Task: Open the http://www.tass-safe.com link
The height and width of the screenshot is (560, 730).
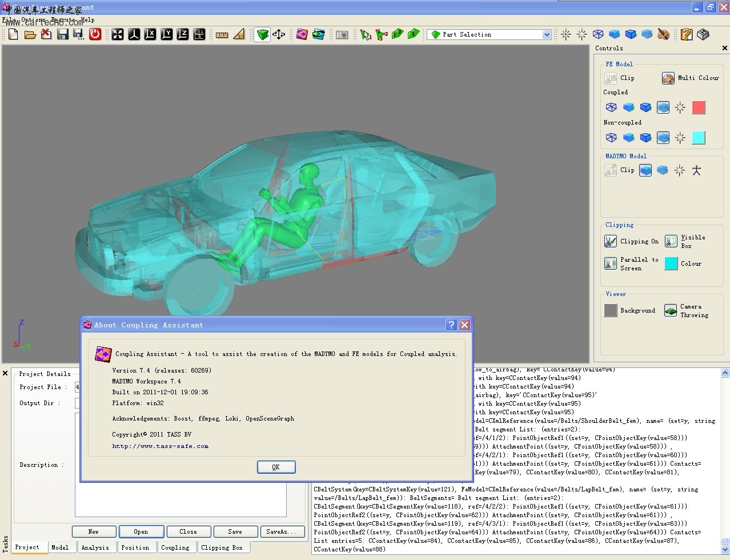Action: coord(161,446)
